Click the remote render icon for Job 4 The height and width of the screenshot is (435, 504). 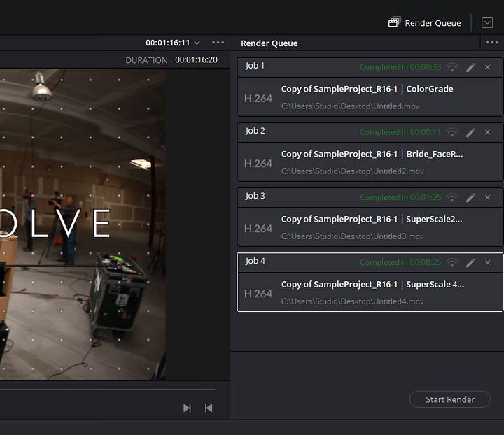click(x=452, y=262)
